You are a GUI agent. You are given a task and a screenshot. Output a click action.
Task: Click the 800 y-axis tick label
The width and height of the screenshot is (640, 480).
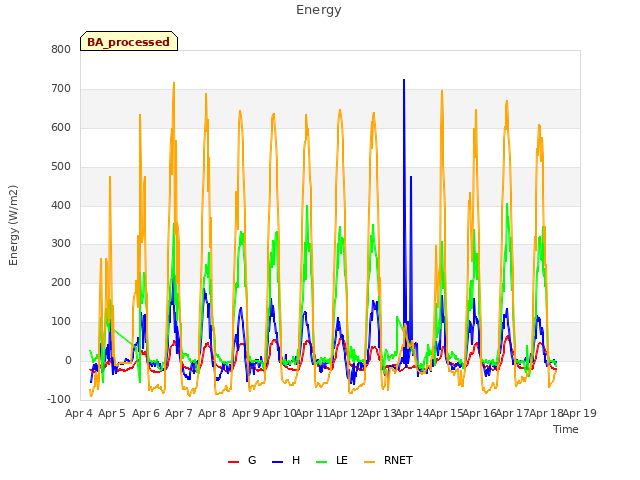click(x=61, y=50)
